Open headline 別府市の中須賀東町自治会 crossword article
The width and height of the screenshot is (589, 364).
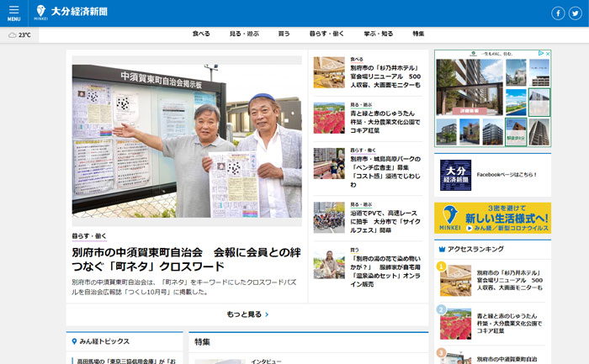186,259
